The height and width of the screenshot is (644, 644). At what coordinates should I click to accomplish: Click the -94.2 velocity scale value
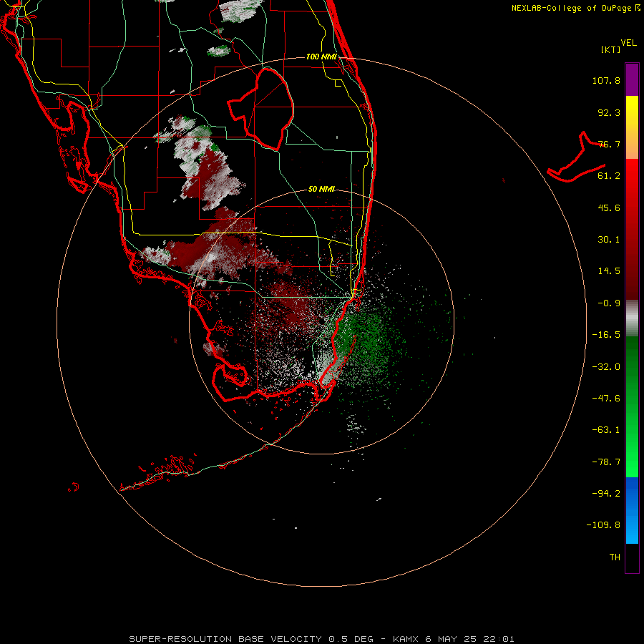point(606,494)
